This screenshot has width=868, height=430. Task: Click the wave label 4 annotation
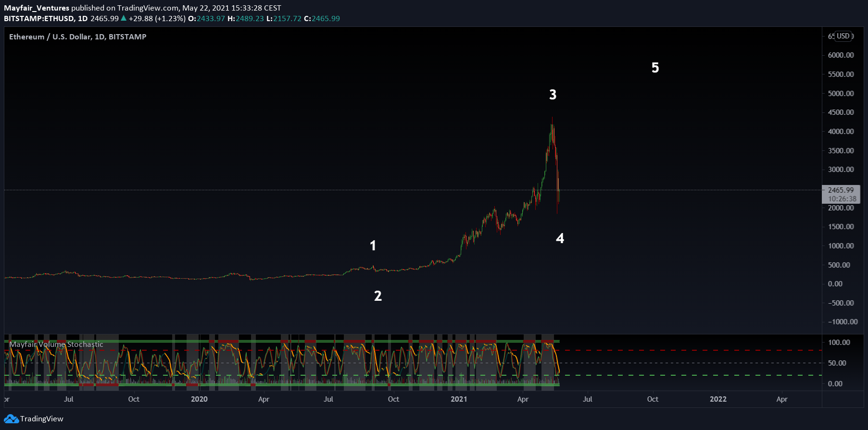pos(560,238)
